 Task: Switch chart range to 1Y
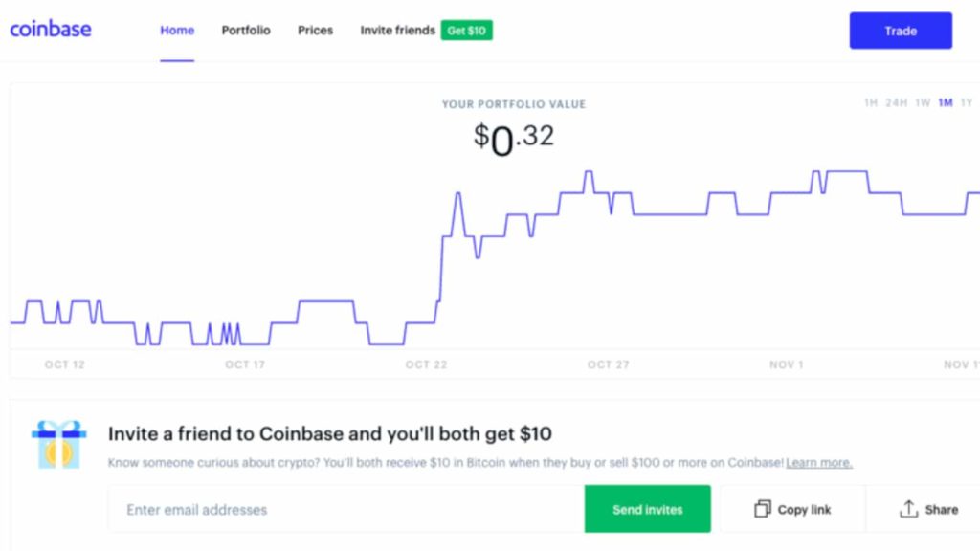(x=967, y=102)
